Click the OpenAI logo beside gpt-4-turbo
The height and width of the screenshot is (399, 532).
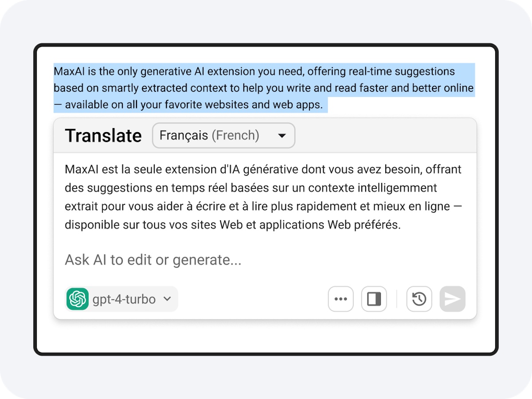(x=78, y=299)
